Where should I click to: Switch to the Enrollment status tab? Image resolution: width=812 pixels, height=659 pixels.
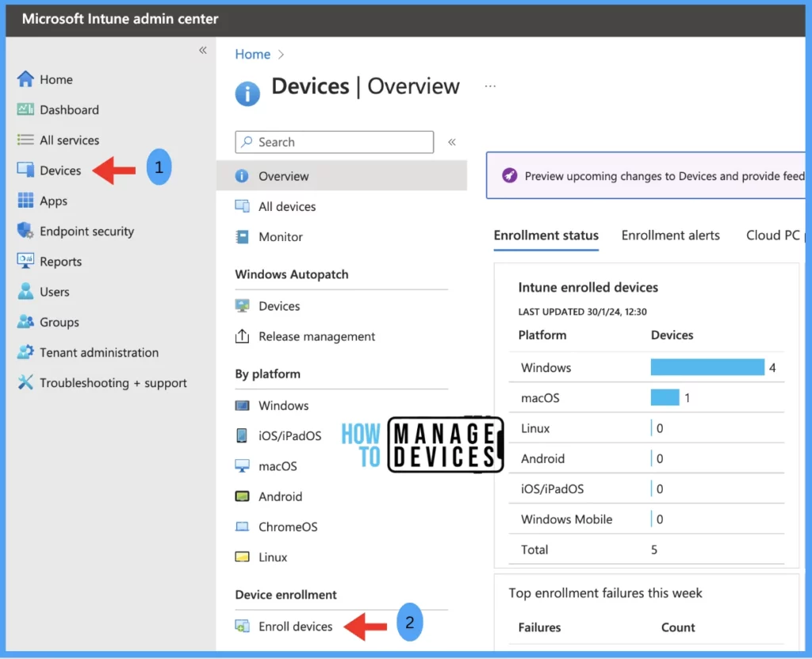[x=546, y=236]
